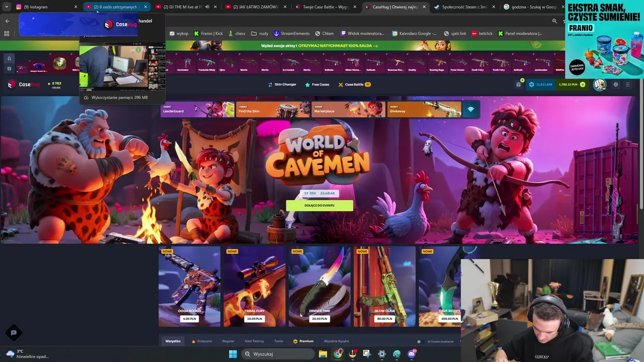Viewport: 644px width, 362px height.
Task: Open 'Panel moderatora' bookmark
Action: [x=520, y=34]
